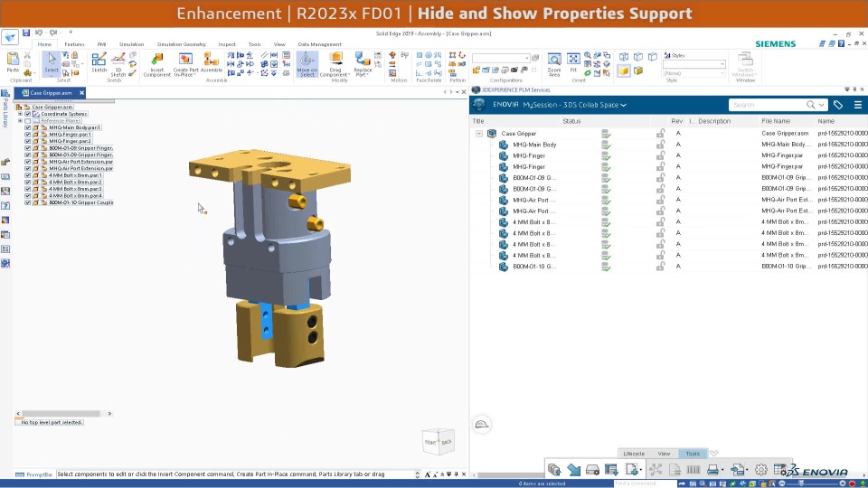868x488 pixels.
Task: Click the view orientation cube
Action: [x=439, y=442]
